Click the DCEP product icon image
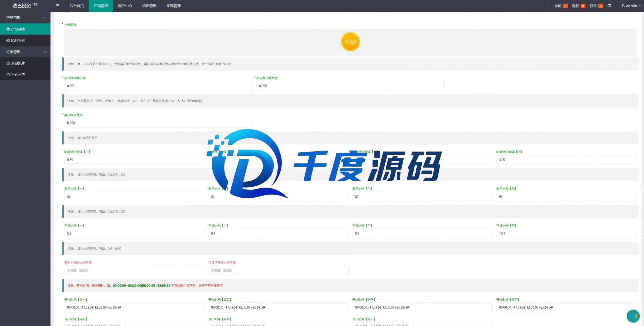The width and height of the screenshot is (644, 326). click(x=350, y=41)
